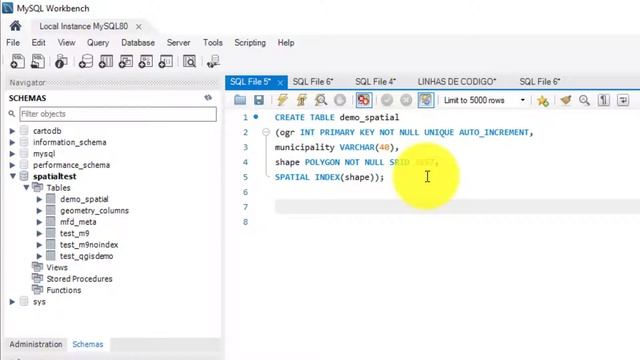The image size is (640, 360).
Task: Save the script to file
Action: tap(259, 100)
